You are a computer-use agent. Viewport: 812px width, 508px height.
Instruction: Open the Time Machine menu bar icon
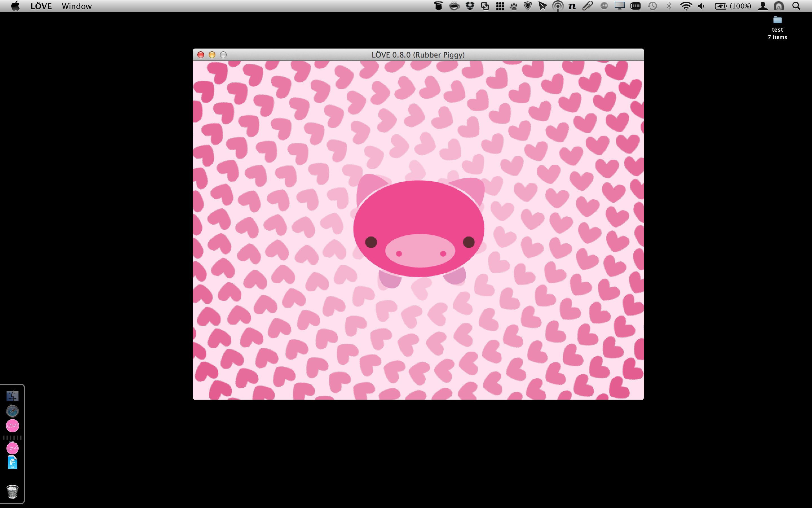coord(652,6)
